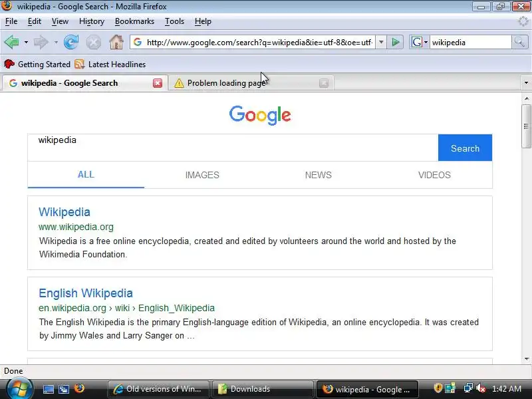Click the greyed-out Stop loading button

pyautogui.click(x=93, y=43)
